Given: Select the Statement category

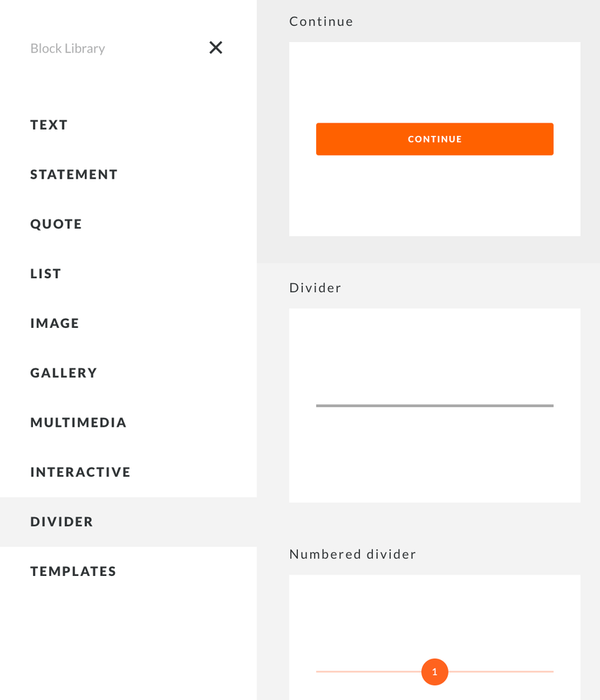Looking at the screenshot, I should tap(74, 174).
